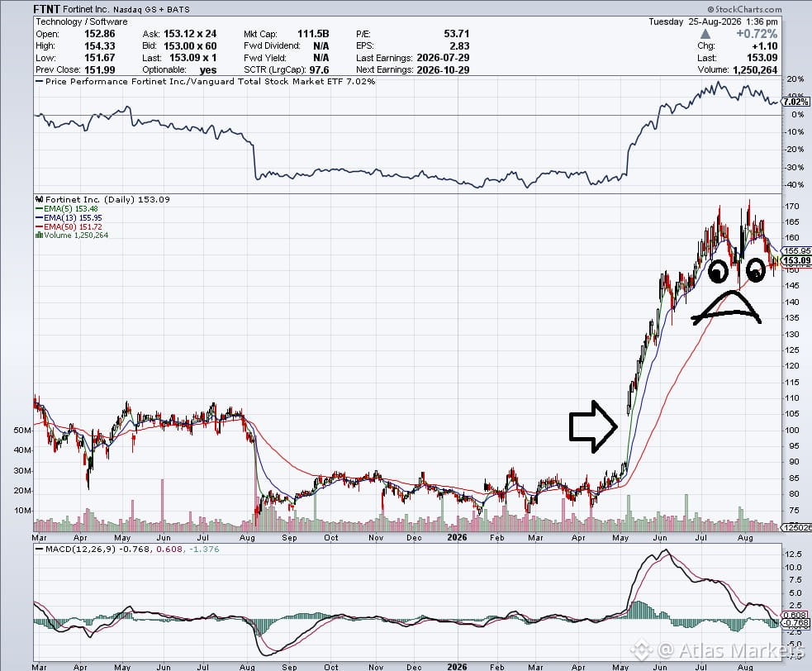Click the 7.02% performance value tag
812x671 pixels.
coord(796,102)
